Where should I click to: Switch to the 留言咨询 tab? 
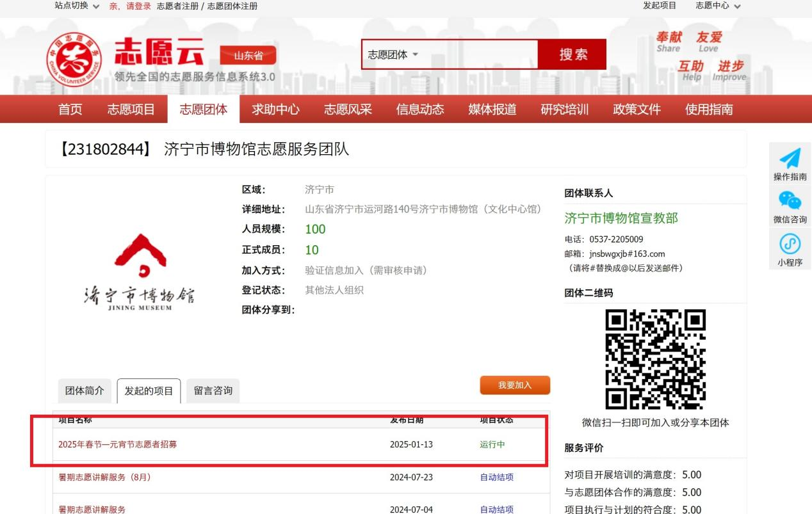coord(213,390)
